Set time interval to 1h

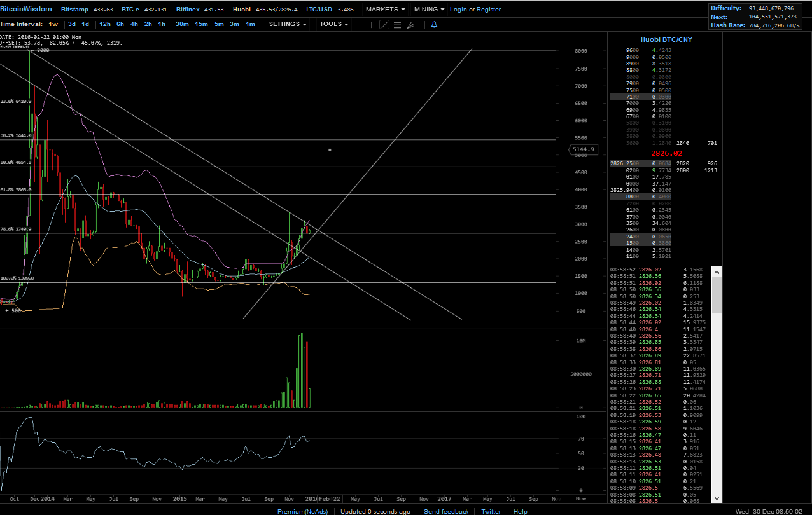pos(162,24)
